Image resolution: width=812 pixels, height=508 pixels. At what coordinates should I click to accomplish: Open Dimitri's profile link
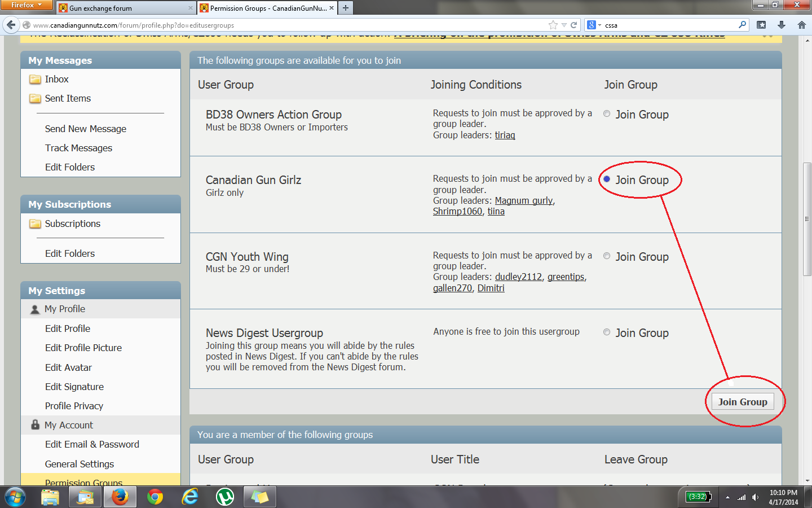(491, 288)
